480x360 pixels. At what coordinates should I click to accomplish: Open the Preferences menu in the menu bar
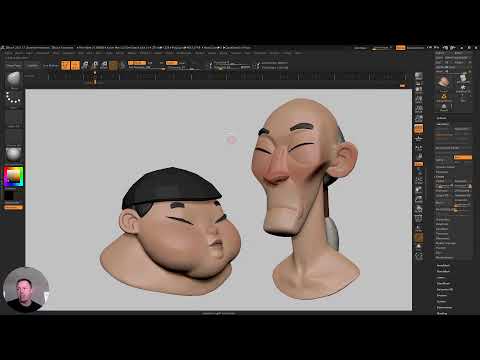(184, 53)
